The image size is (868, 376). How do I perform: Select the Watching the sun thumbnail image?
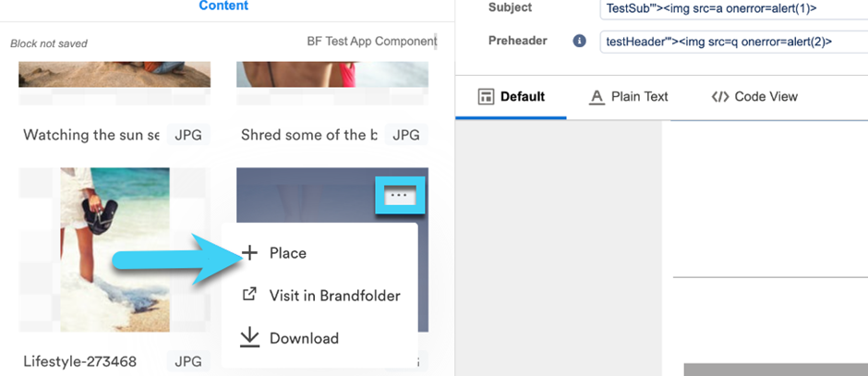pyautogui.click(x=115, y=74)
